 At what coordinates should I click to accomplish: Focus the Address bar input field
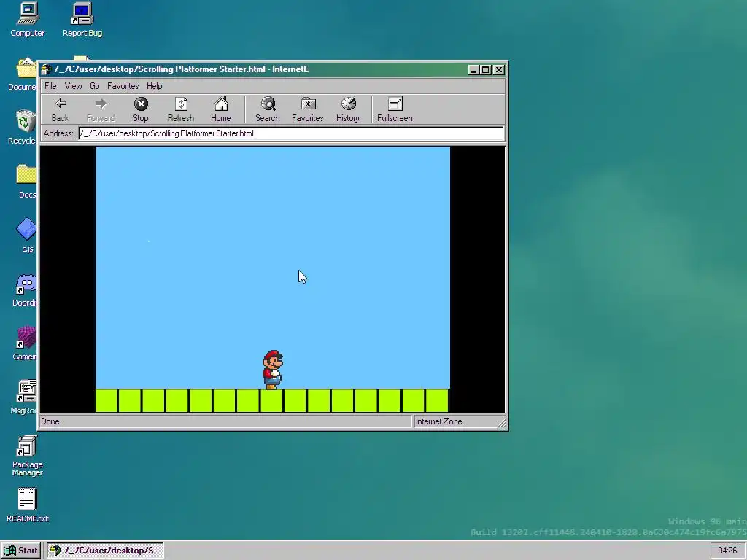click(290, 133)
